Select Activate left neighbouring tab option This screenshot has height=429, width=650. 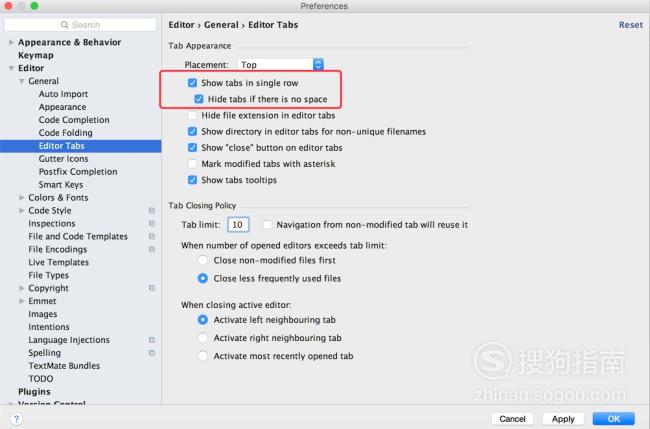click(203, 320)
